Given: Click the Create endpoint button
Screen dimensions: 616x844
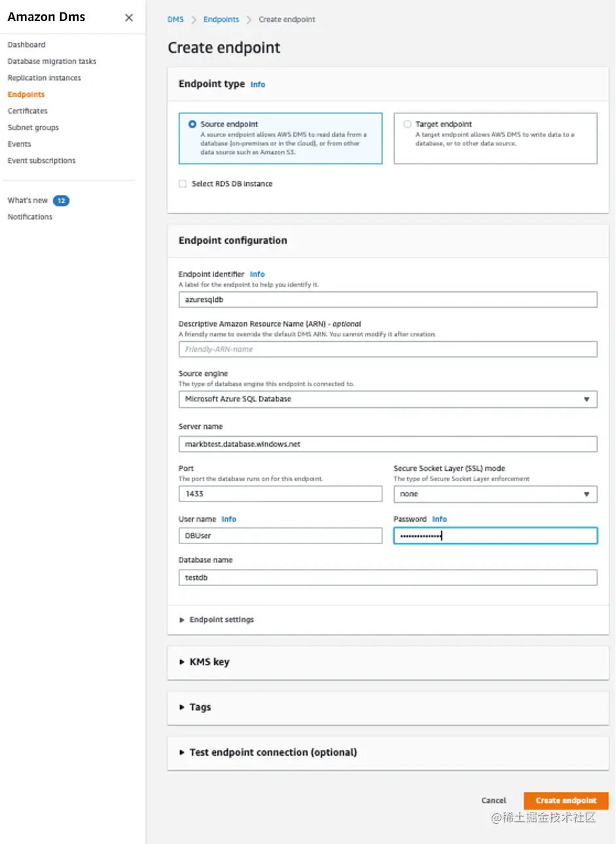Looking at the screenshot, I should (566, 800).
